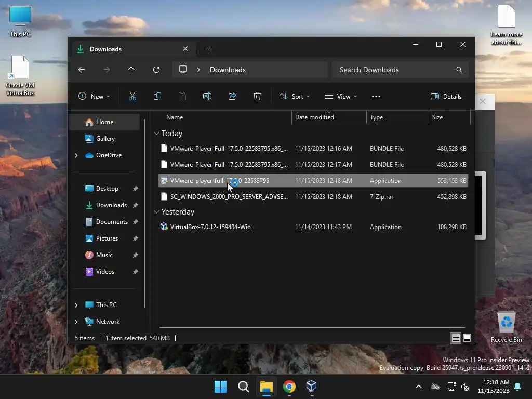Select VMware bundle modified 12:17 AM

click(x=313, y=165)
